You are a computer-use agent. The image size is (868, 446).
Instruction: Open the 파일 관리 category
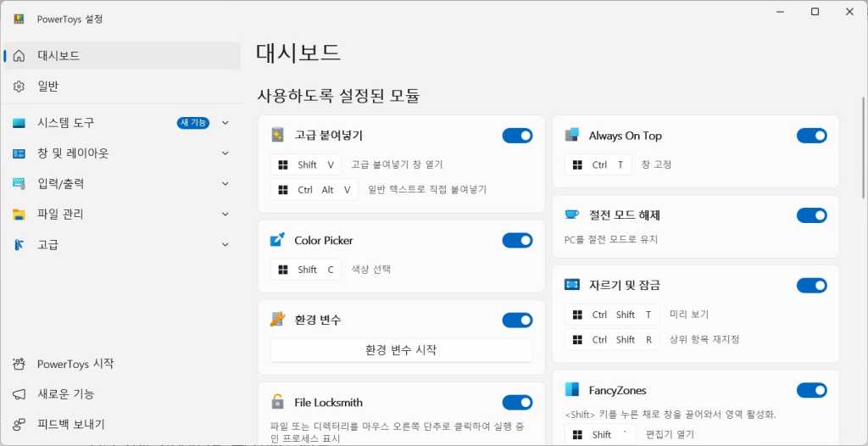point(122,215)
